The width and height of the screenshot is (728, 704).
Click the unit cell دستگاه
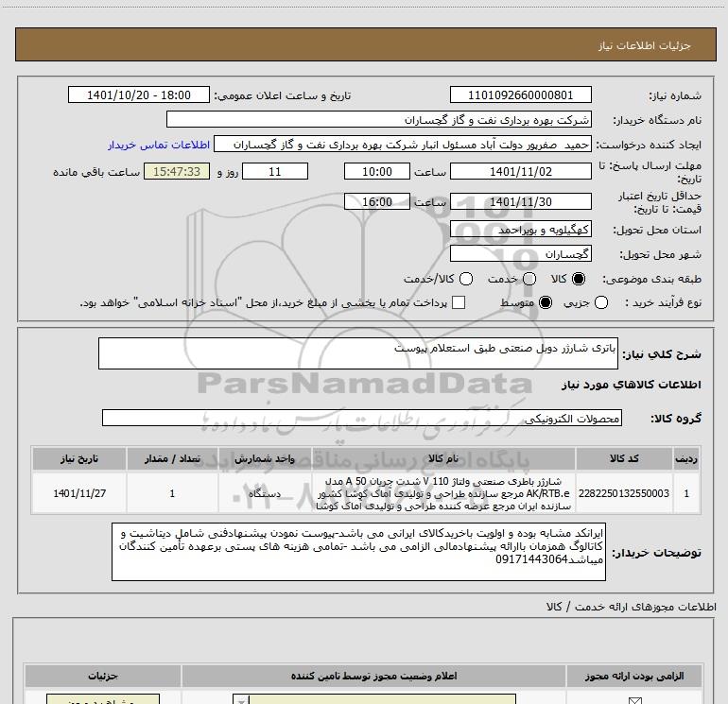[x=265, y=493]
